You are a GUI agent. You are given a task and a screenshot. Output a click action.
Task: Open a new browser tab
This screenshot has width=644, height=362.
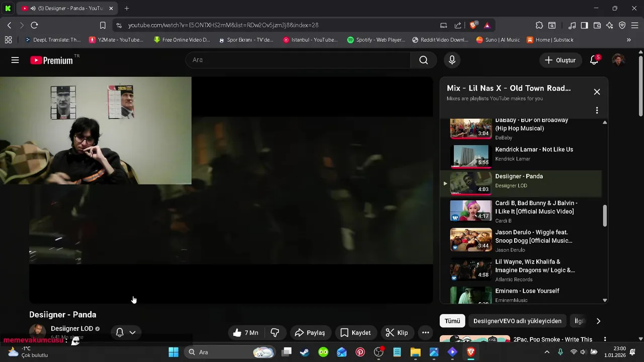point(127,9)
